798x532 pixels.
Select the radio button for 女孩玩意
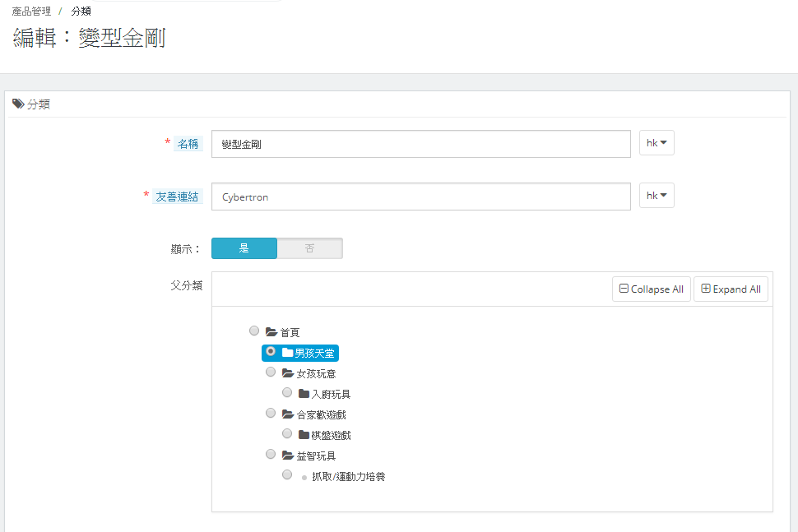tap(270, 372)
